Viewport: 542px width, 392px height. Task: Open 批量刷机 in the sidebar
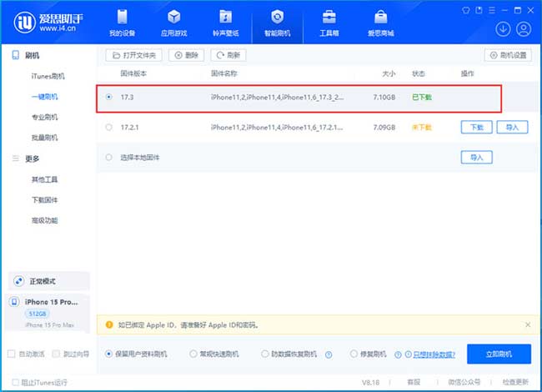pos(45,138)
